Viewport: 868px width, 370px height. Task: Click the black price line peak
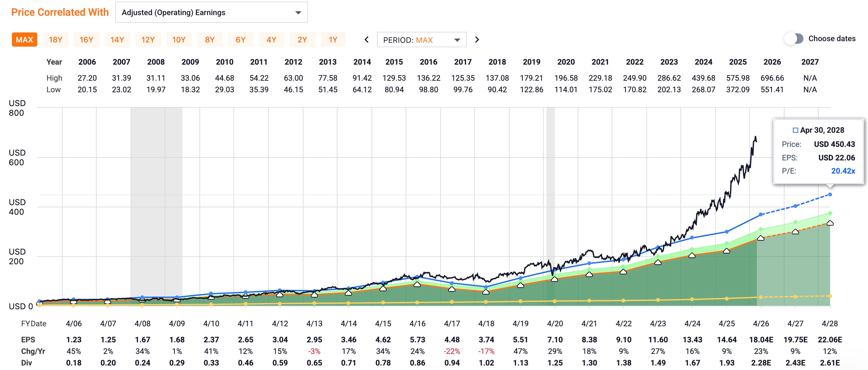coord(756,137)
